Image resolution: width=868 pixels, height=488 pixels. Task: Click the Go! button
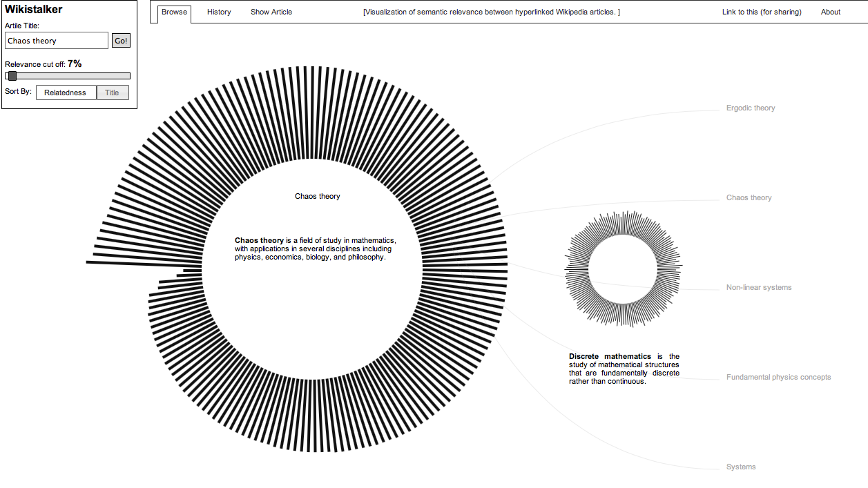click(x=121, y=41)
